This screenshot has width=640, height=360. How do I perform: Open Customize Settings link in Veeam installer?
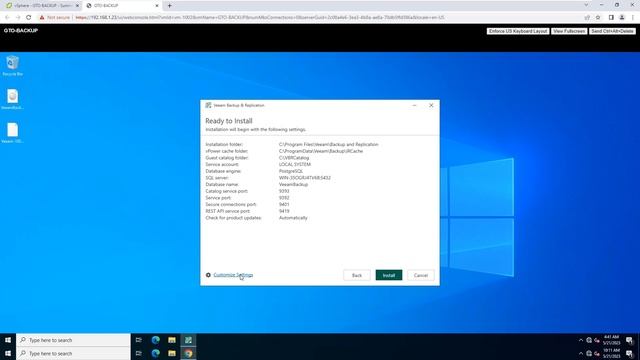coord(233,275)
